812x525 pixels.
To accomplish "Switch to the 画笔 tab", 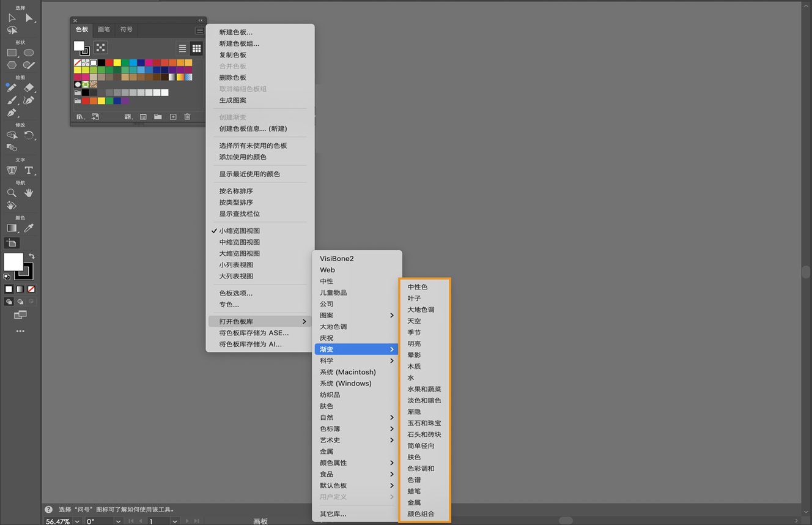I will 104,29.
